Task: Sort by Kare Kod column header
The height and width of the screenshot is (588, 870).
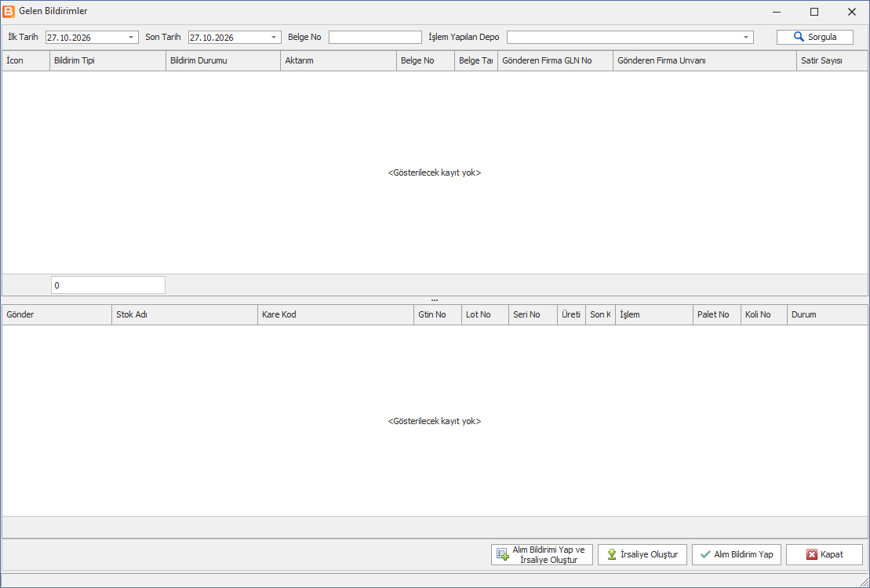Action: point(336,314)
